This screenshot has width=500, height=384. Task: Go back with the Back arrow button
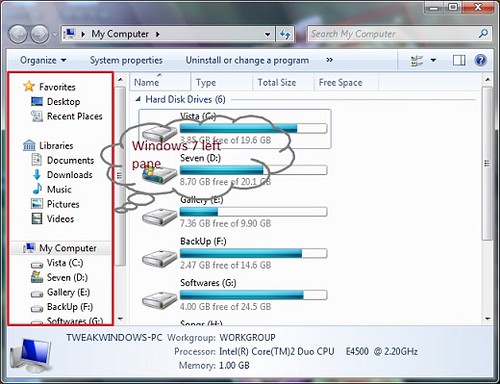[x=18, y=34]
